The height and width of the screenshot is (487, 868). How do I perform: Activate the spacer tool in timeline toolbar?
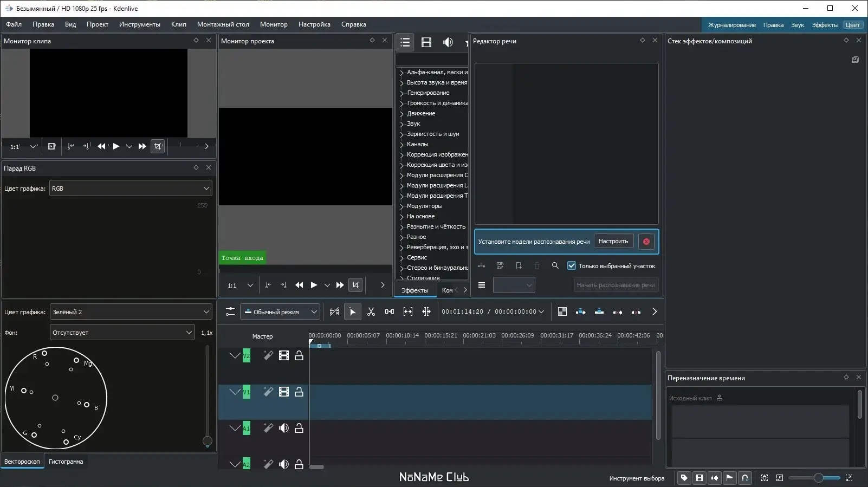[390, 311]
